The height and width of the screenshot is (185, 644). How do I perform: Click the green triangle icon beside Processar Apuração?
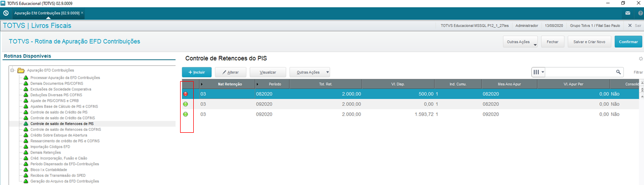pyautogui.click(x=26, y=78)
